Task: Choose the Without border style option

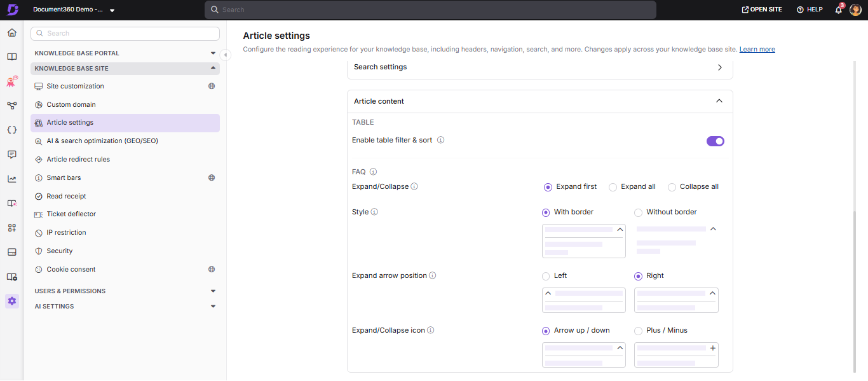Action: click(638, 212)
